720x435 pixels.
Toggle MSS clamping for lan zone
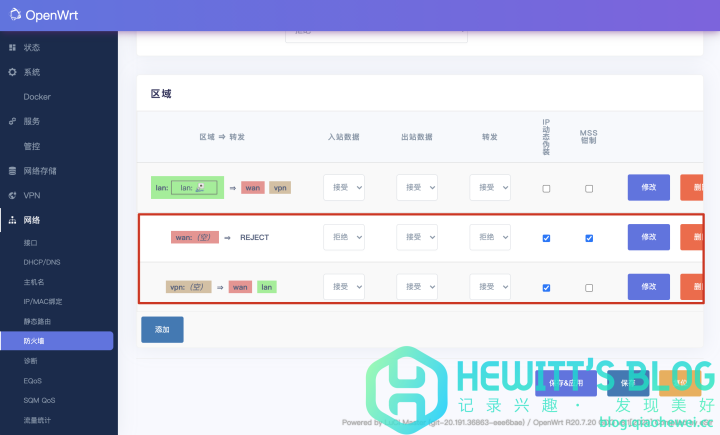tap(589, 188)
